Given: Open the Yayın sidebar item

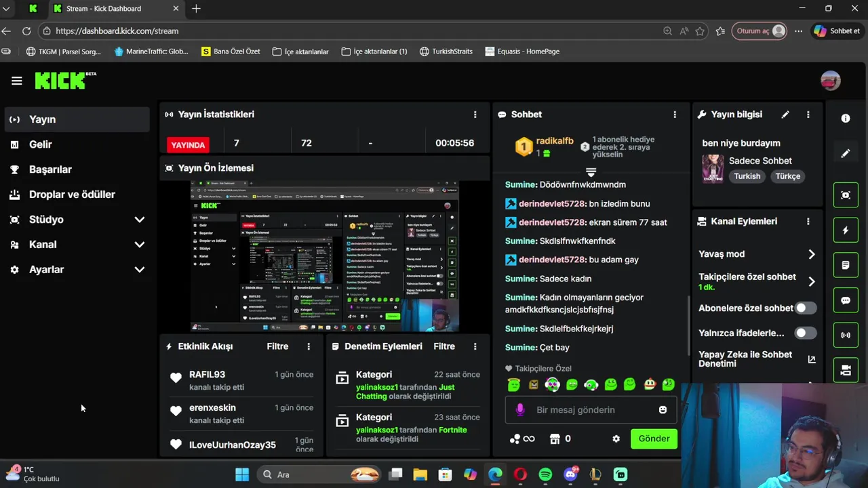Looking at the screenshot, I should coord(77,119).
